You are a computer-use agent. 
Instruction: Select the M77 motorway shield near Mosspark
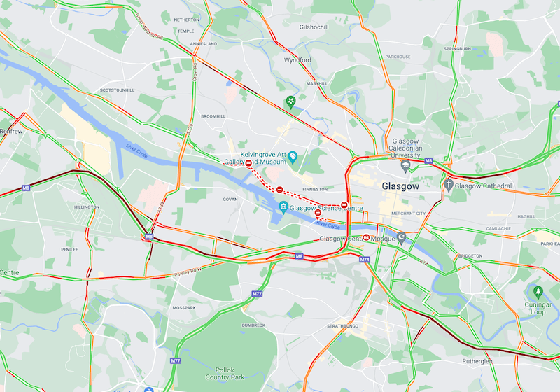(x=257, y=294)
